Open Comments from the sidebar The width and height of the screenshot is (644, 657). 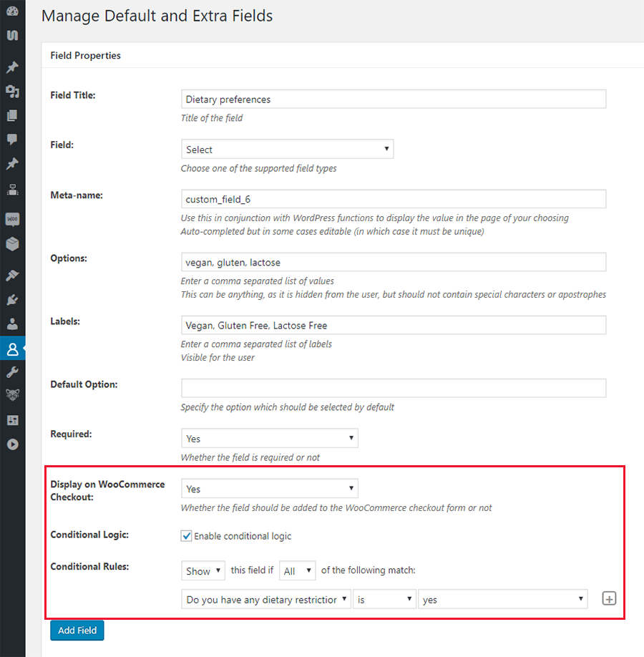[12, 140]
